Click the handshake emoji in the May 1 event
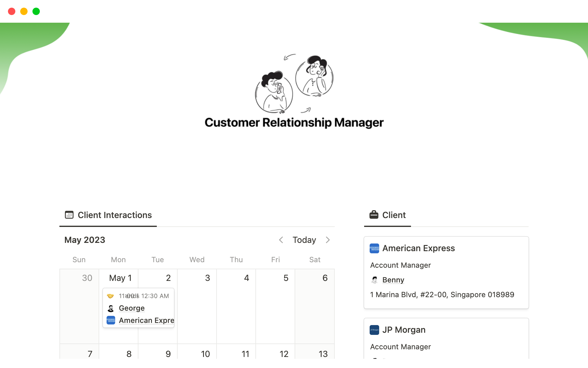This screenshot has height=368, width=588. coord(110,296)
